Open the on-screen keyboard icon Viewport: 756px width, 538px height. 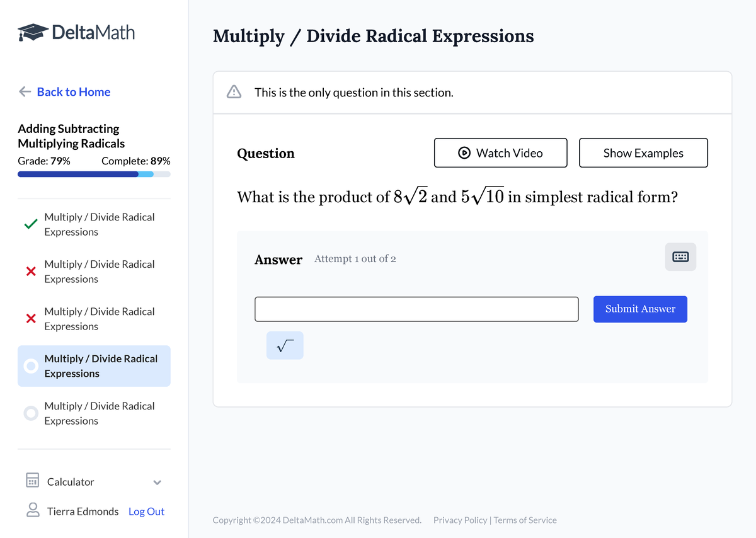[680, 257]
